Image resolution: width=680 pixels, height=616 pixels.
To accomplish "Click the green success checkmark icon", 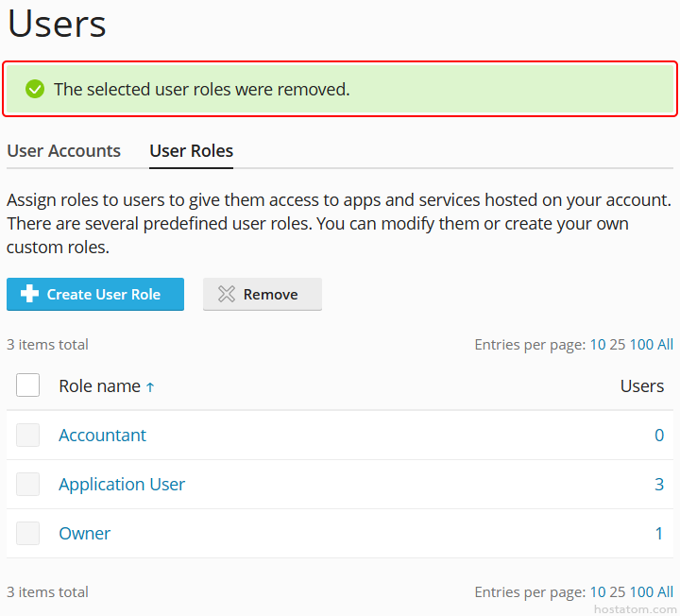I will coord(35,90).
